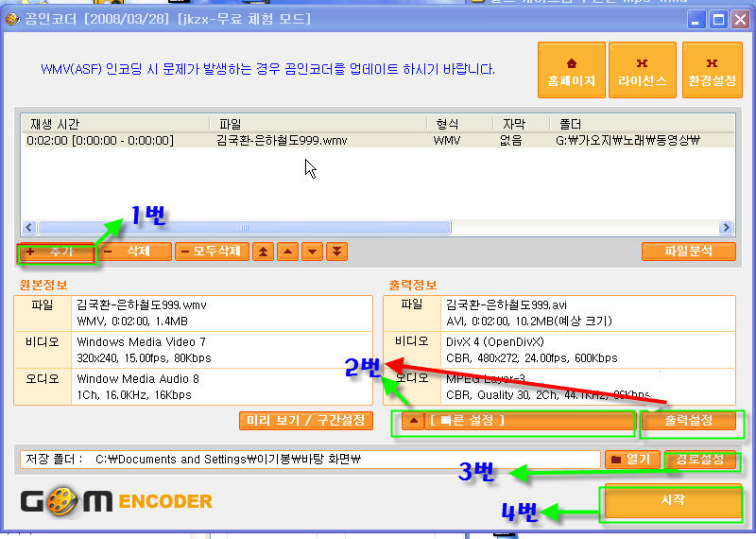Expand the 빠른 설정 quick settings arrow
Viewport: 756px width, 539px height.
click(x=413, y=420)
